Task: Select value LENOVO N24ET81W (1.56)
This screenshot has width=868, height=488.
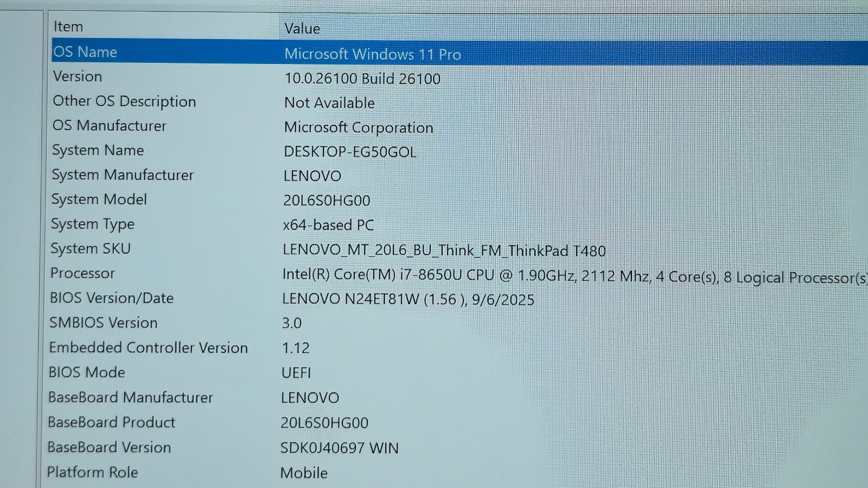Action: point(408,299)
